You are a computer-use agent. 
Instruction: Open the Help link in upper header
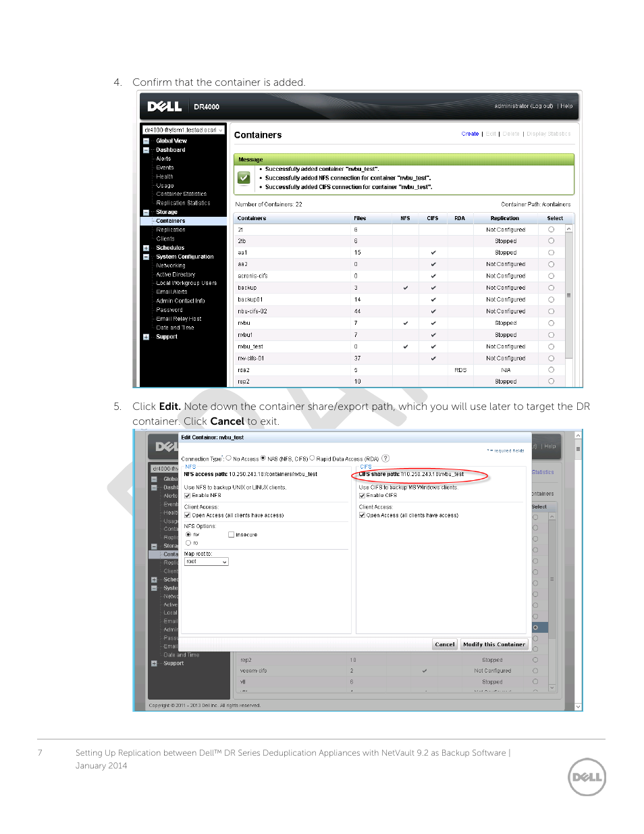566,106
